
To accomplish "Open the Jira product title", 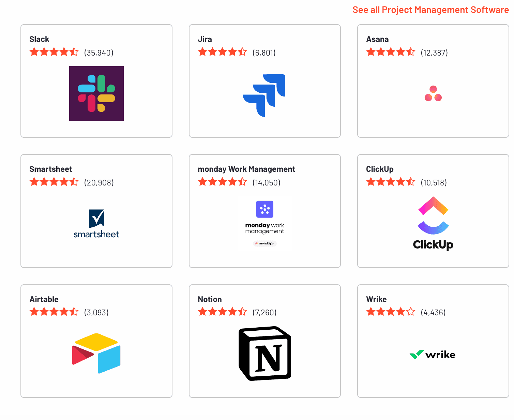I will click(205, 39).
